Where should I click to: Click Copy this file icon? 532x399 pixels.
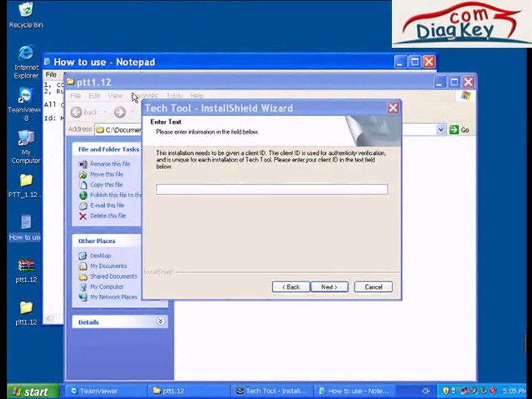(83, 185)
